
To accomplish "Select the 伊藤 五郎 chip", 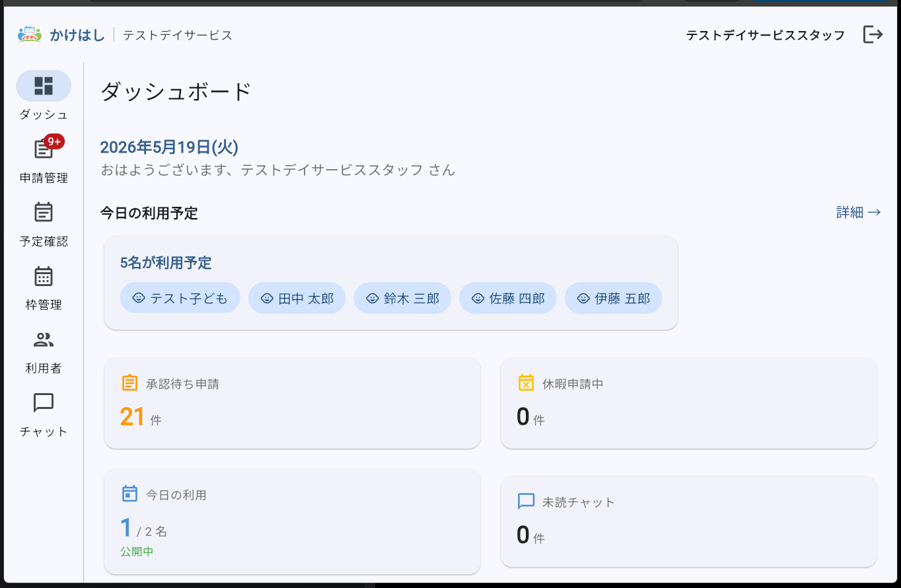I will pyautogui.click(x=613, y=298).
